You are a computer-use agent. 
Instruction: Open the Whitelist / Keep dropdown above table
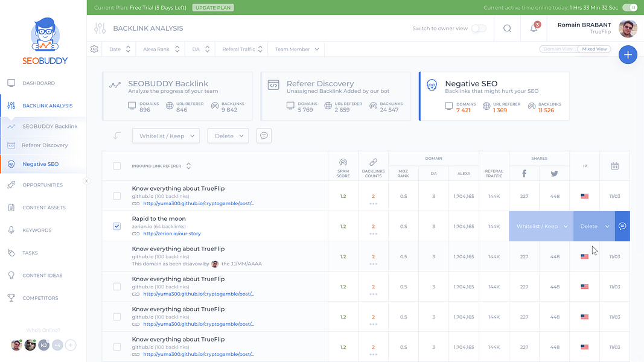click(166, 136)
